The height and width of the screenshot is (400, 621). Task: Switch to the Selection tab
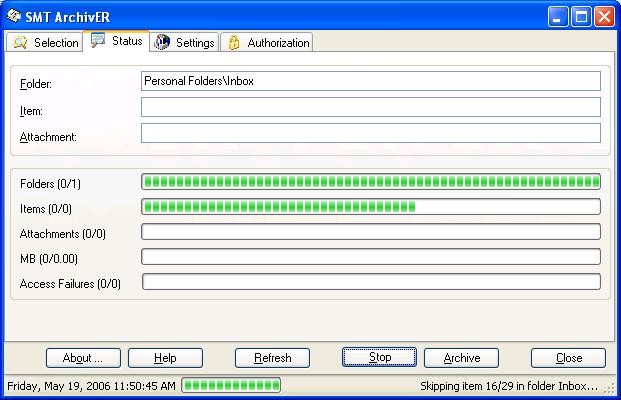(x=45, y=43)
